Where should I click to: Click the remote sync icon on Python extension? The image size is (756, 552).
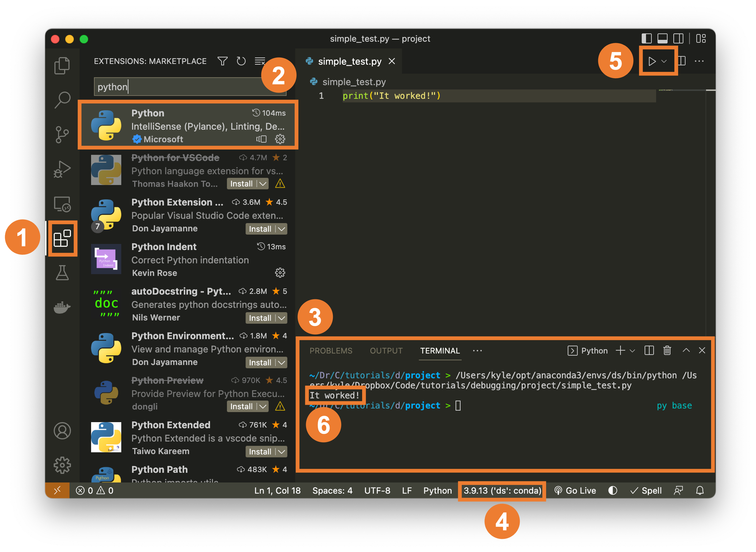click(x=261, y=139)
